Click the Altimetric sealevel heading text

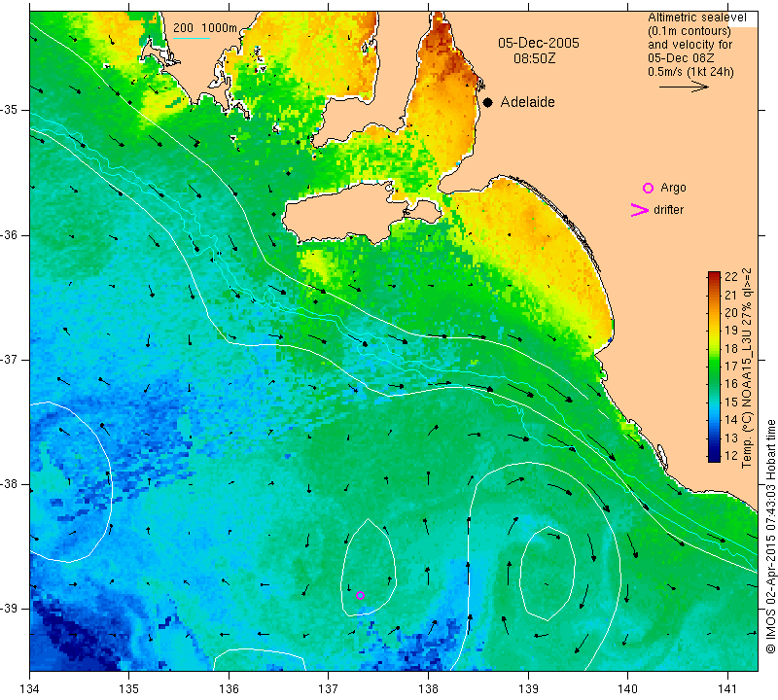coord(696,17)
